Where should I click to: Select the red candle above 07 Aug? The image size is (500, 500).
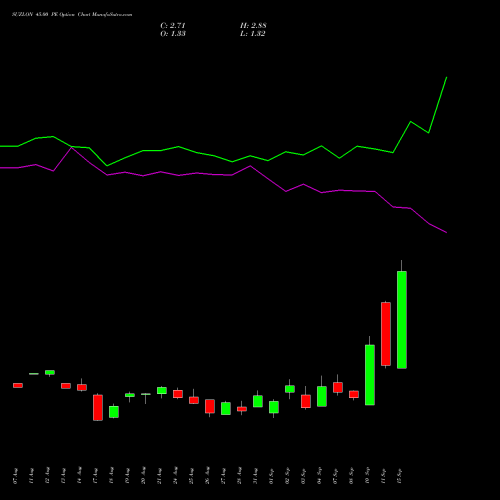[18, 385]
